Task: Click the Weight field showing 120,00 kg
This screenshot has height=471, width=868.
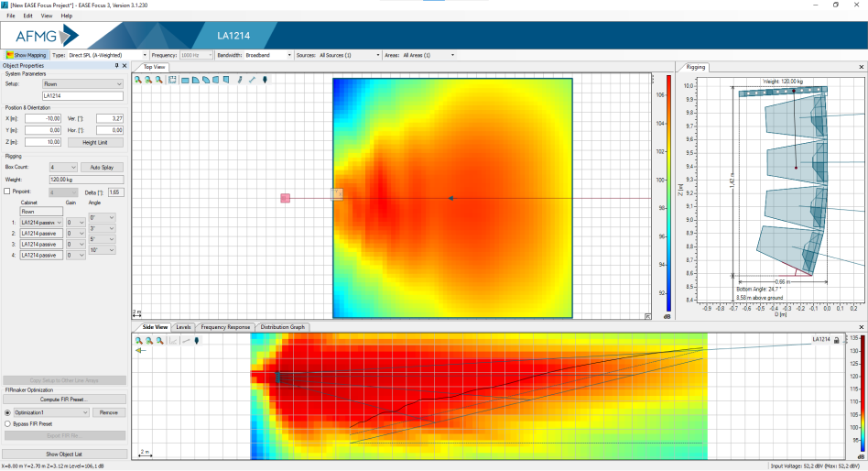Action: click(86, 180)
